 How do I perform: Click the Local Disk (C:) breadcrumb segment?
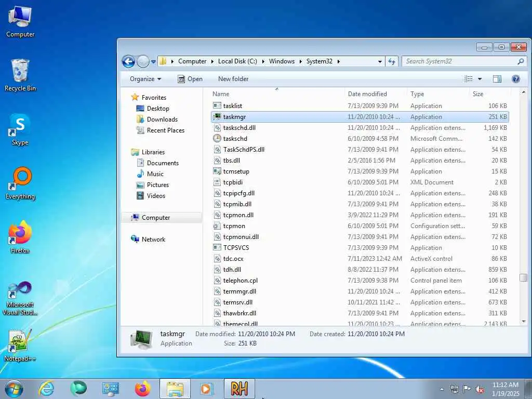[x=237, y=61]
